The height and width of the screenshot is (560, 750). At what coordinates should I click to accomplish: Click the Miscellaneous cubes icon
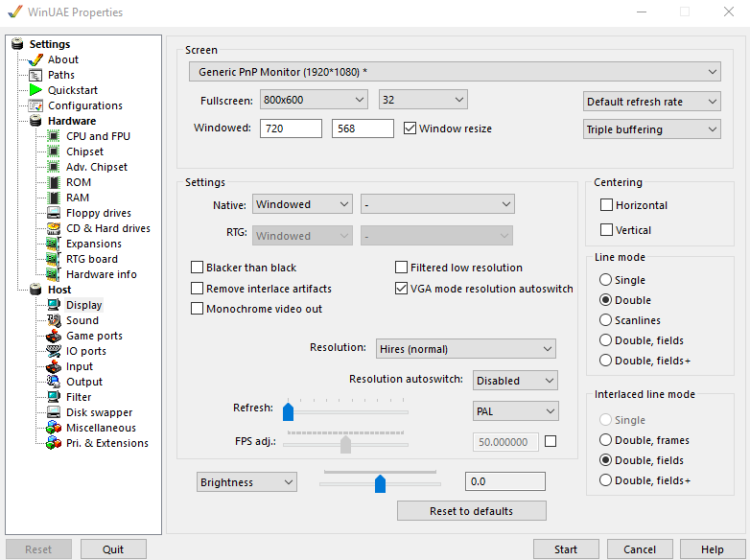click(54, 428)
